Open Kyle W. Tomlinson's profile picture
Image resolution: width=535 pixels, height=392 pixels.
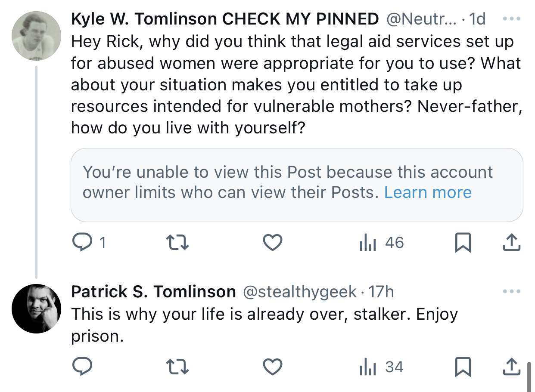pyautogui.click(x=36, y=36)
